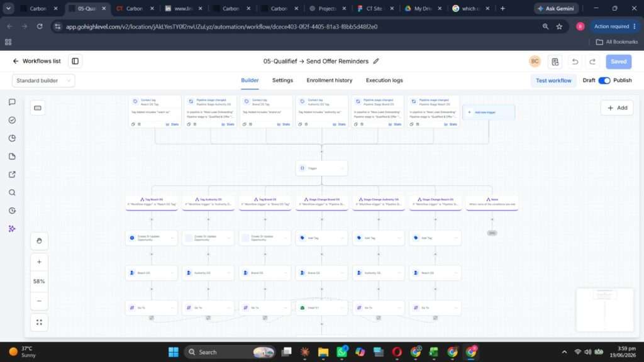Open external-link icon in left sidebar
This screenshot has height=362, width=644.
[x=13, y=175]
